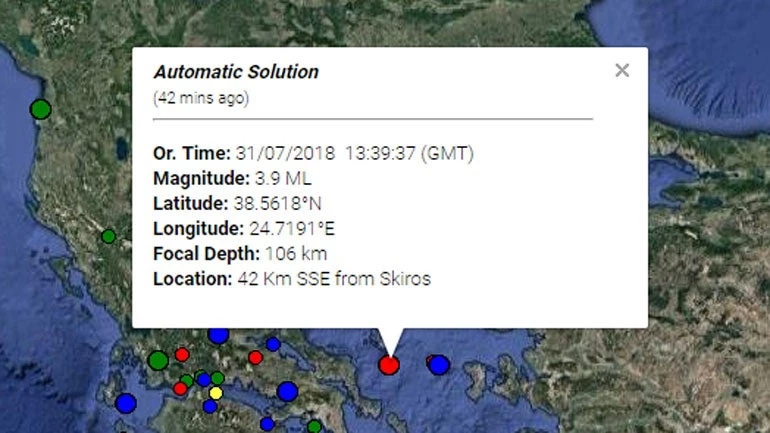The image size is (770, 433).
Task: Click the "(42 mins ago)" timestamp text
Action: [x=201, y=98]
